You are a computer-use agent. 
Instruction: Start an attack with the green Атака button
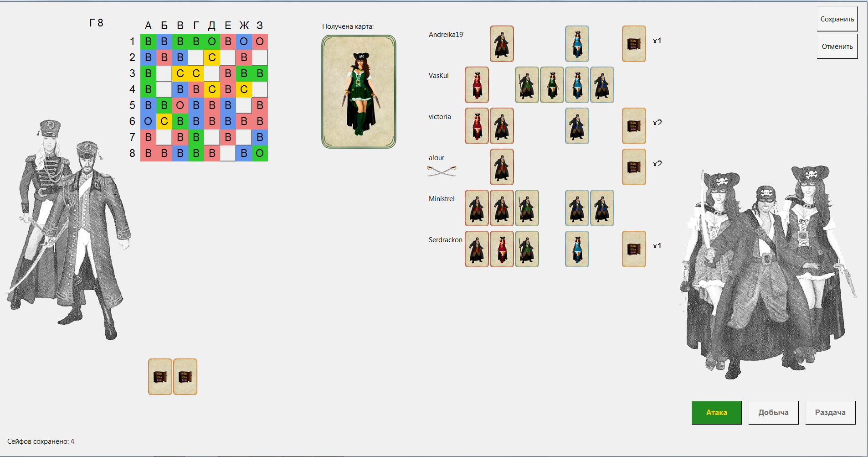(x=716, y=412)
